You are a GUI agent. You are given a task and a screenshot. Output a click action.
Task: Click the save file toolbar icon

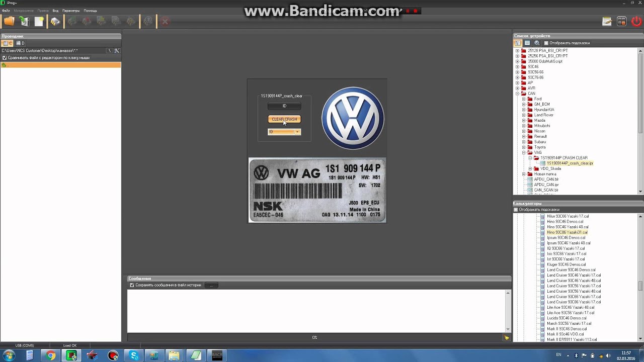[x=24, y=21]
